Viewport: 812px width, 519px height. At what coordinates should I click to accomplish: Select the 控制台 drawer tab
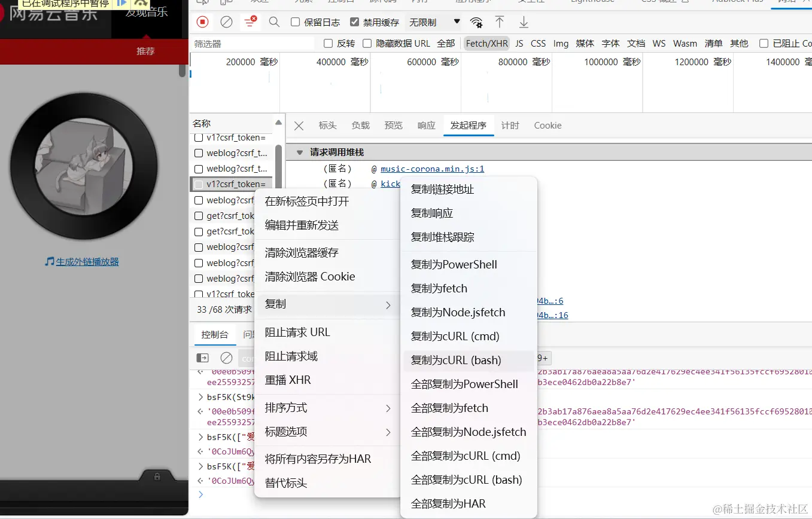[215, 335]
